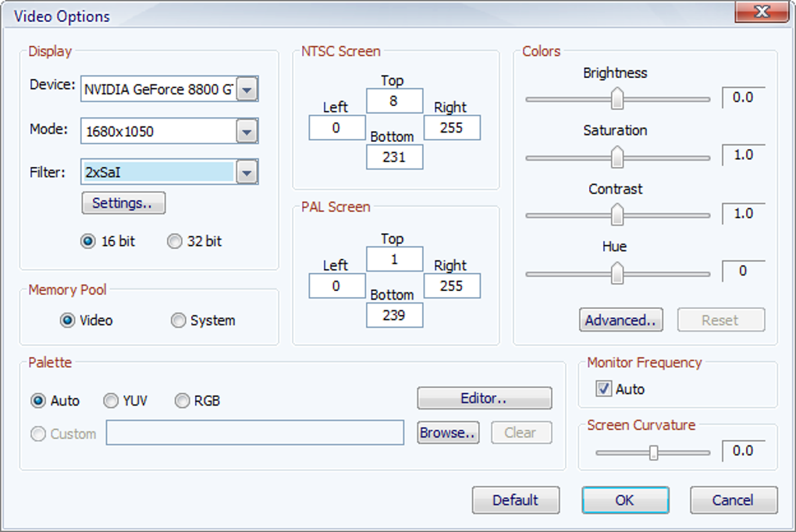Click PAL Screen Right input field

click(x=452, y=286)
